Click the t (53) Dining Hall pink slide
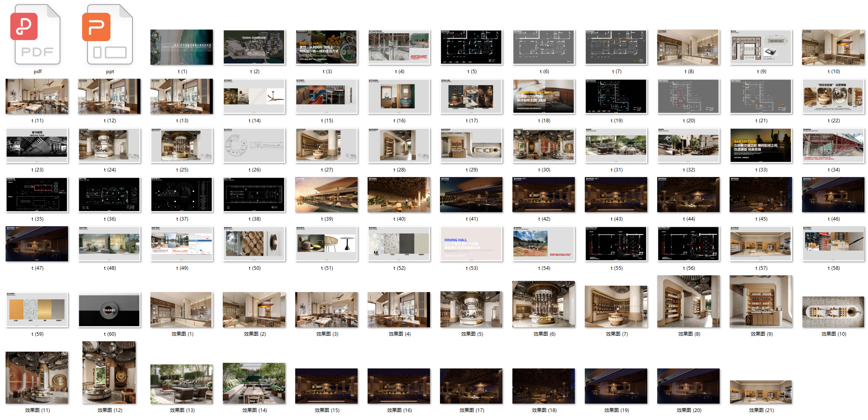Screen dimensions: 868x420 [x=471, y=244]
